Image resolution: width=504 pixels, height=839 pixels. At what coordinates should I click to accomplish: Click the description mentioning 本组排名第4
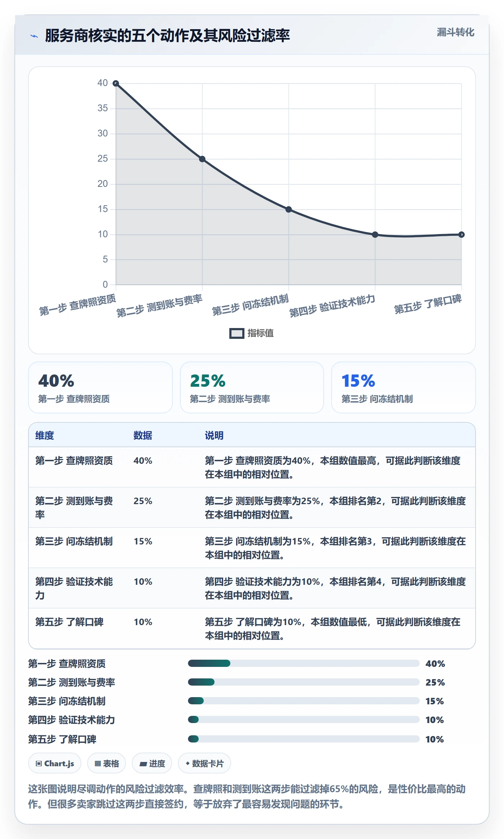[x=335, y=588]
